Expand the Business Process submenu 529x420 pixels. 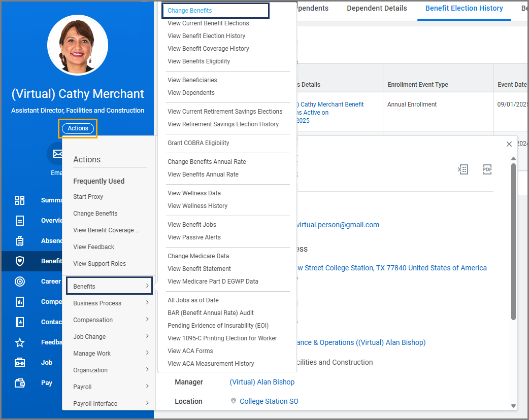[109, 303]
